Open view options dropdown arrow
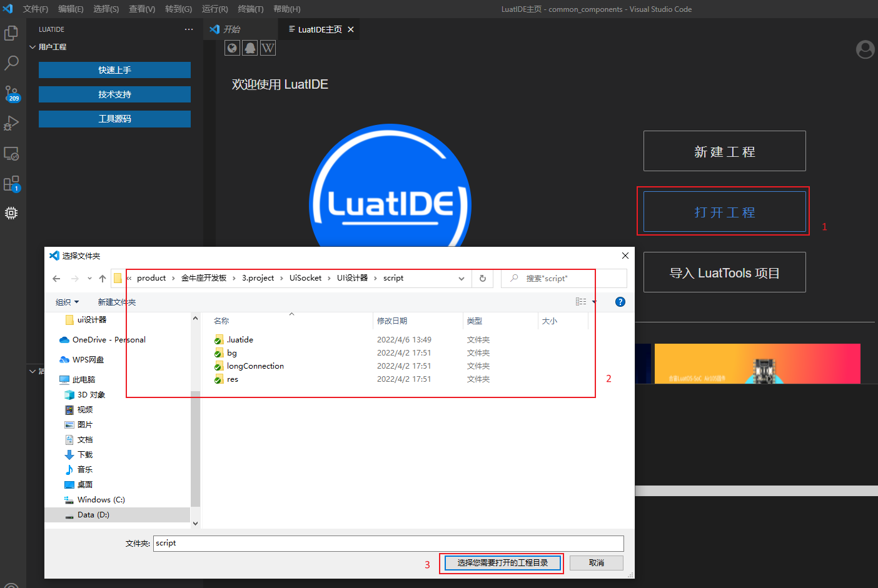The height and width of the screenshot is (588, 878). point(594,302)
